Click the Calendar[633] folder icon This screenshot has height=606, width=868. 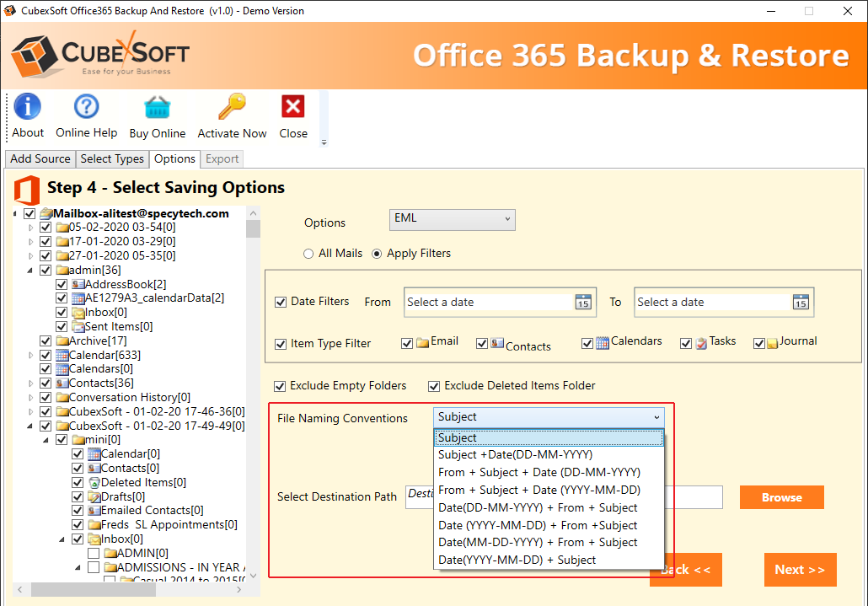point(62,356)
